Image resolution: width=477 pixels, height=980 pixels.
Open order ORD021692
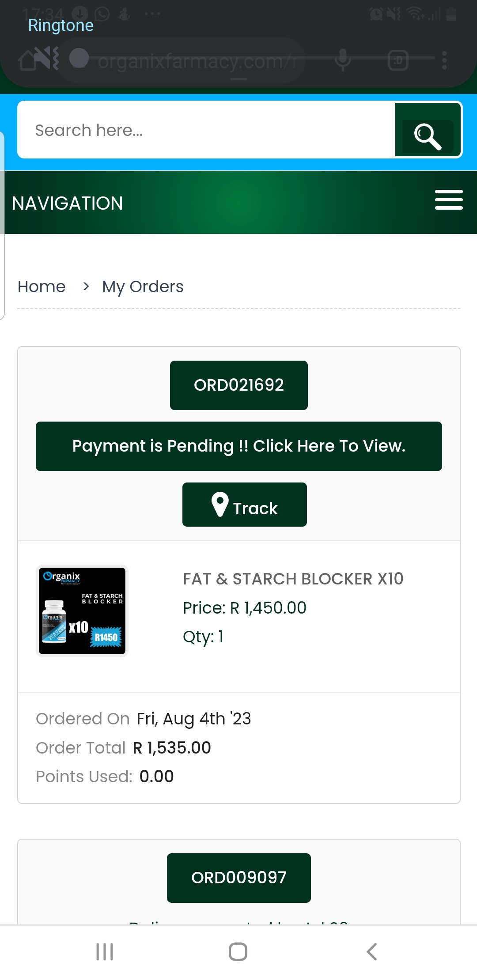pos(239,385)
